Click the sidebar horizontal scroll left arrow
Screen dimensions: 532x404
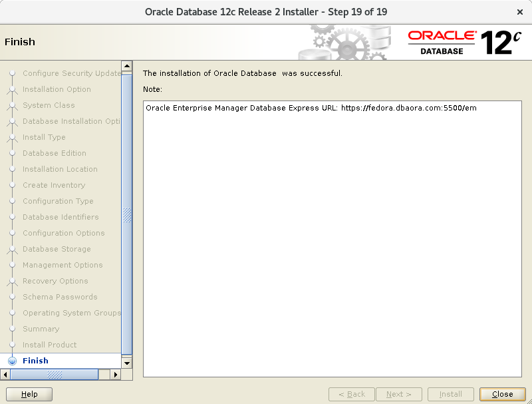5,375
